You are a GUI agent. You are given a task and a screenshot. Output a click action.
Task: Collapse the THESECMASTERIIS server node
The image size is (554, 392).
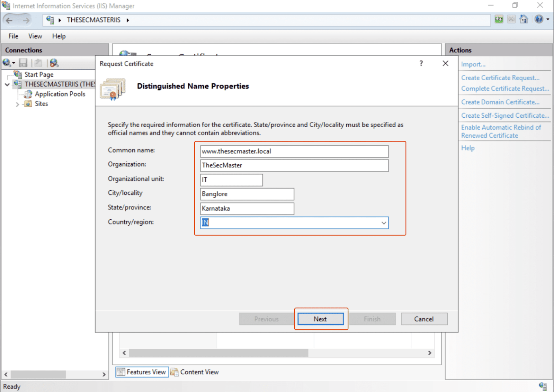tap(7, 84)
